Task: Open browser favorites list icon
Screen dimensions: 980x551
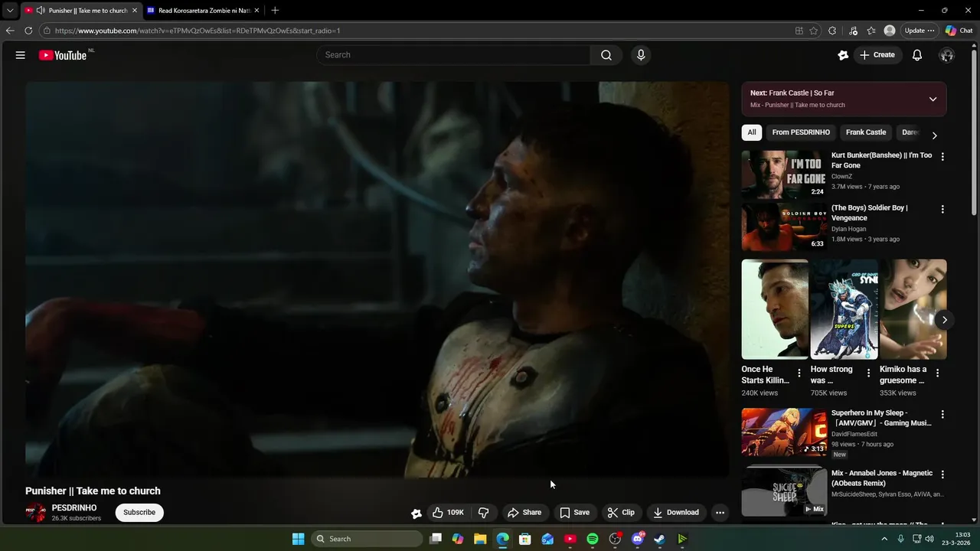Action: pyautogui.click(x=871, y=31)
